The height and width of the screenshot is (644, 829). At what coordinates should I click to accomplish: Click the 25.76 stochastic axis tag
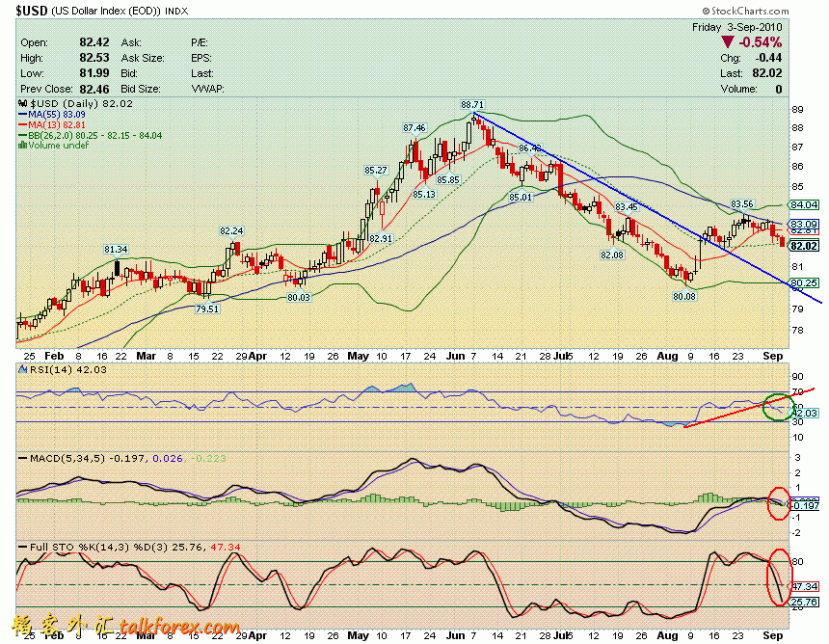(x=804, y=602)
